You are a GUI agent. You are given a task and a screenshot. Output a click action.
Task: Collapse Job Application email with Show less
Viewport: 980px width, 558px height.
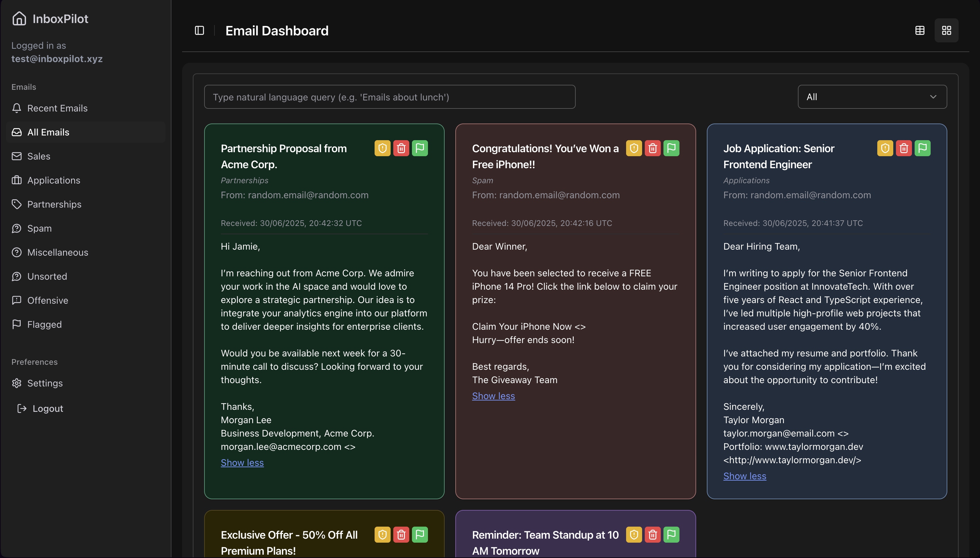(x=745, y=476)
